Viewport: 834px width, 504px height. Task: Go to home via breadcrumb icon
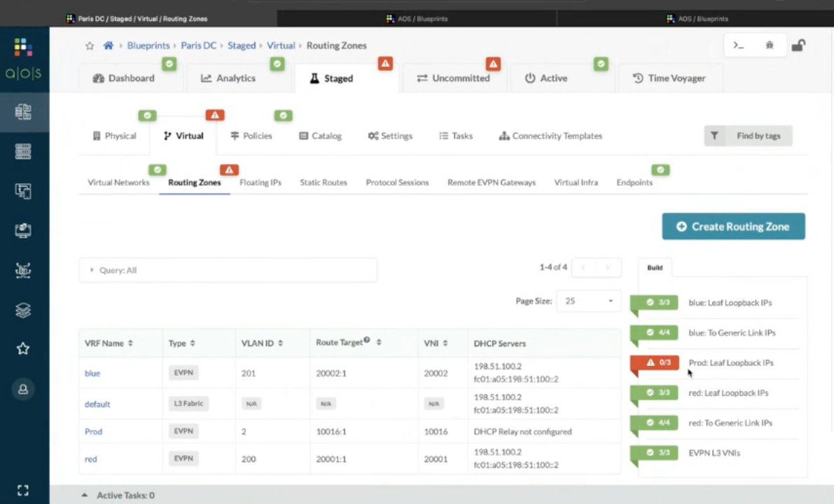(109, 46)
